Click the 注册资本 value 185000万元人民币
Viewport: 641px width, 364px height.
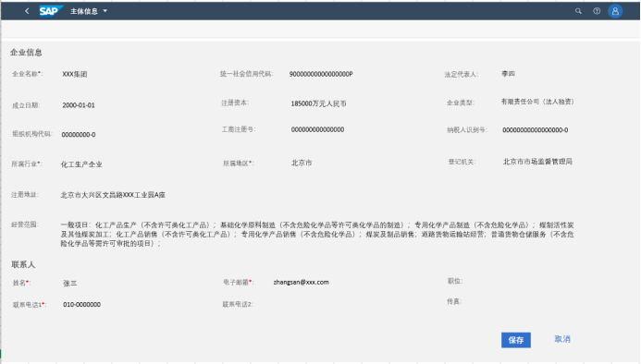coord(318,103)
